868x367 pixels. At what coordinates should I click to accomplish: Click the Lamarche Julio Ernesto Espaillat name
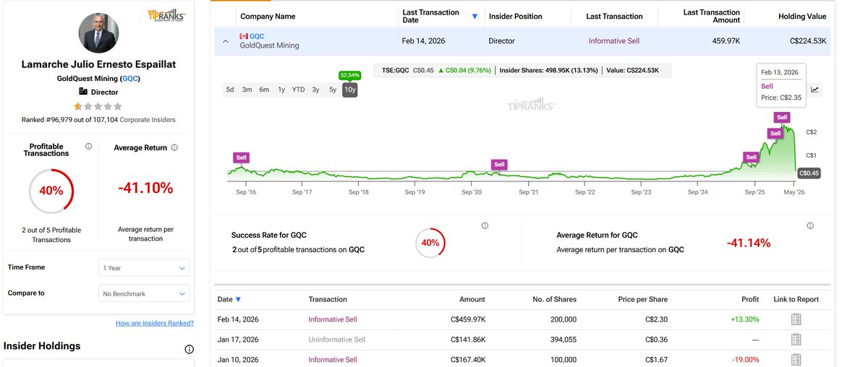[98, 65]
